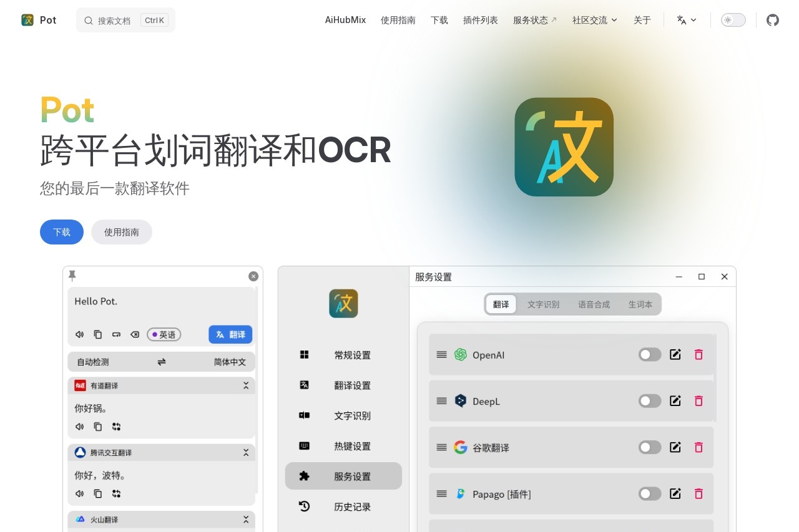The width and height of the screenshot is (799, 532).
Task: Collapse the 有道翻译 result panel
Action: point(246,385)
